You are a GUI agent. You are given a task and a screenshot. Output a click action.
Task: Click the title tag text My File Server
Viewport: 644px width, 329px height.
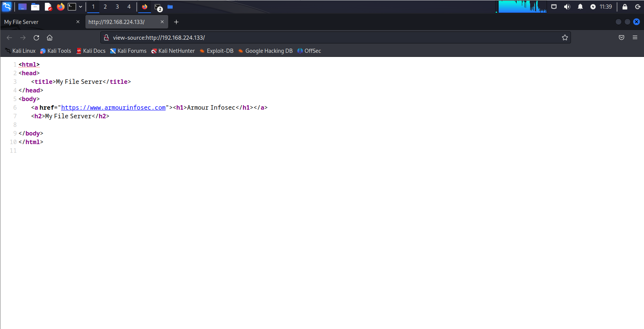click(79, 82)
